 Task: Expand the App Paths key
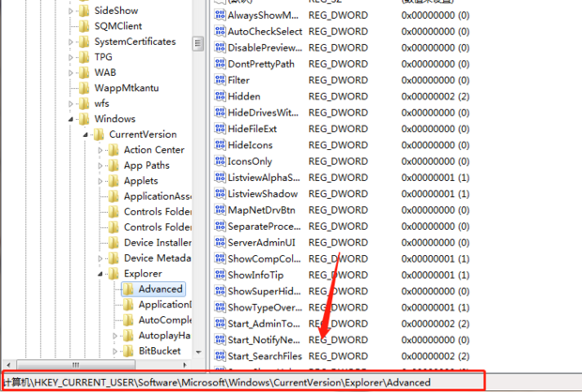pos(100,166)
